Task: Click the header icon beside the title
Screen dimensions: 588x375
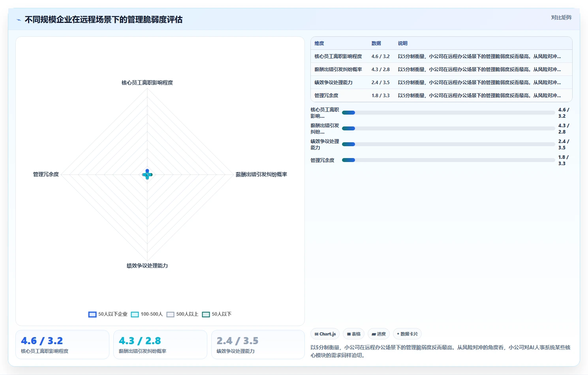Action: (19, 20)
